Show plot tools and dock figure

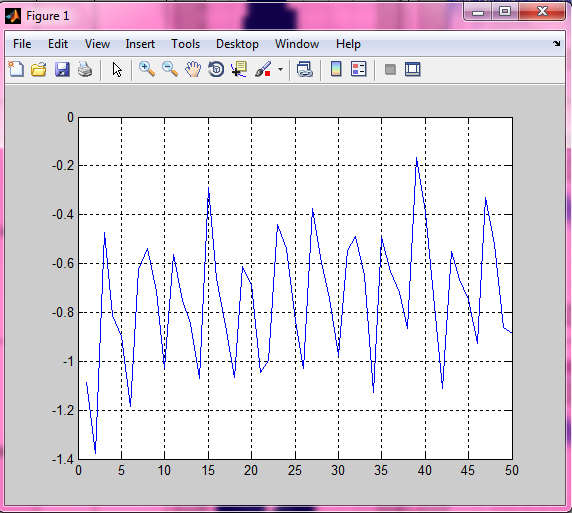[x=413, y=69]
